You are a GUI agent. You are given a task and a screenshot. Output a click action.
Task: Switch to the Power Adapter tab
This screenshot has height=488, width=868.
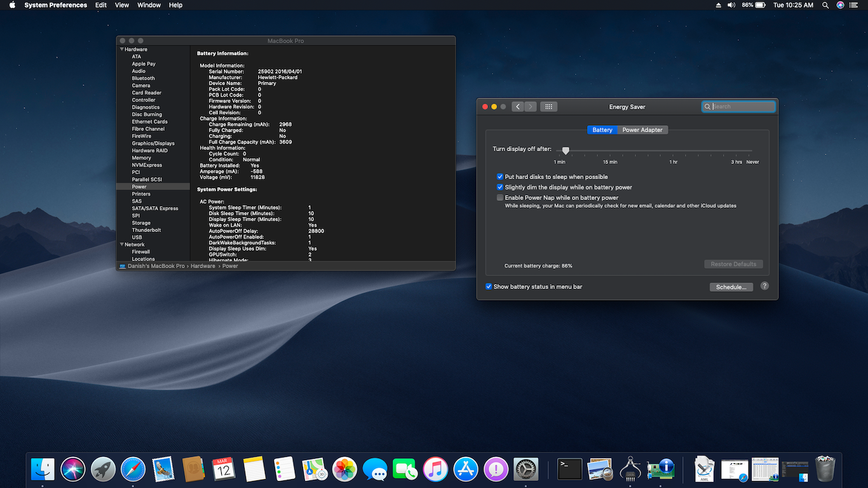point(642,130)
